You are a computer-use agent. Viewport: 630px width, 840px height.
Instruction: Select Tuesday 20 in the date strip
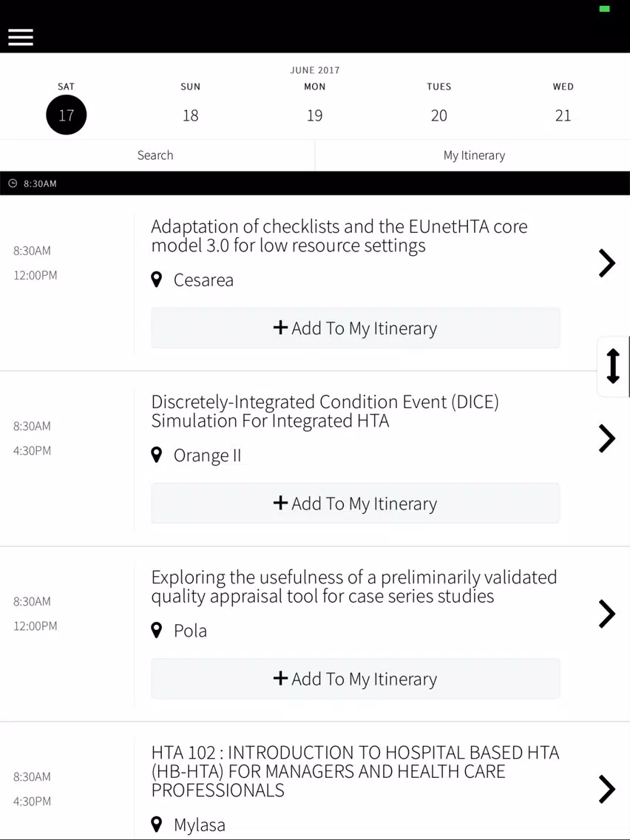438,115
